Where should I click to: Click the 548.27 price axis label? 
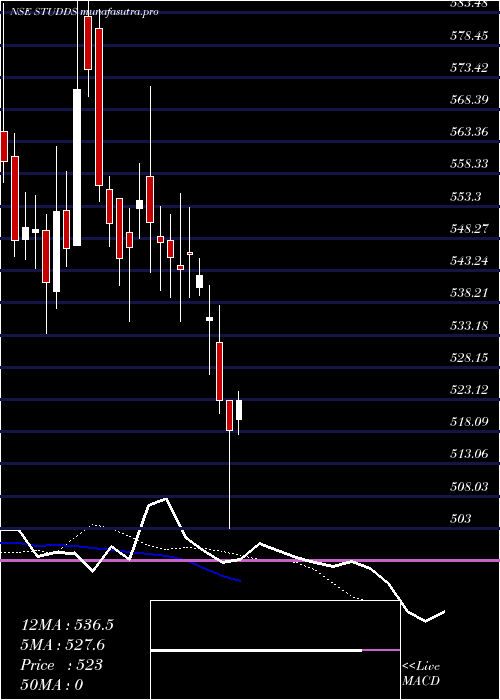(x=469, y=229)
